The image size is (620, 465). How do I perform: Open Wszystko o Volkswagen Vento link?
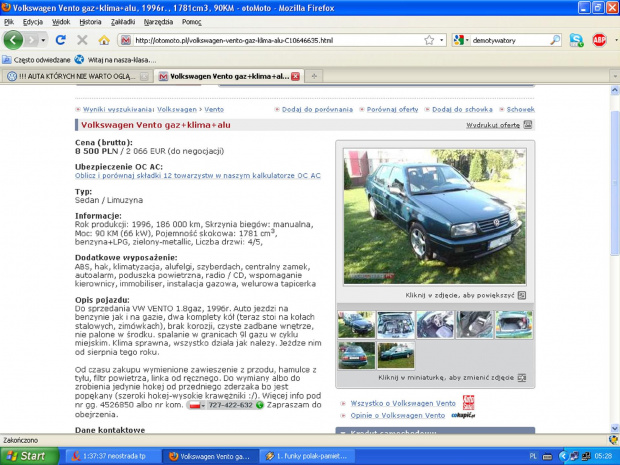pos(403,403)
